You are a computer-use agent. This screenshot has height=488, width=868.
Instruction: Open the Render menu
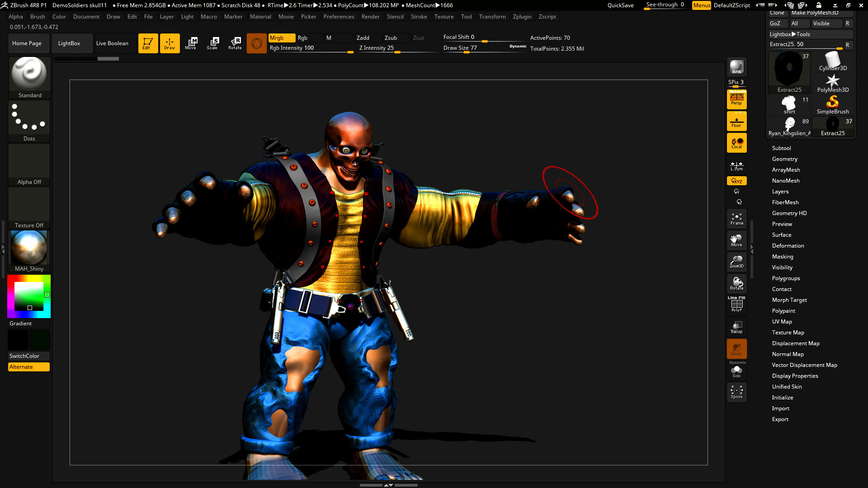[370, 17]
